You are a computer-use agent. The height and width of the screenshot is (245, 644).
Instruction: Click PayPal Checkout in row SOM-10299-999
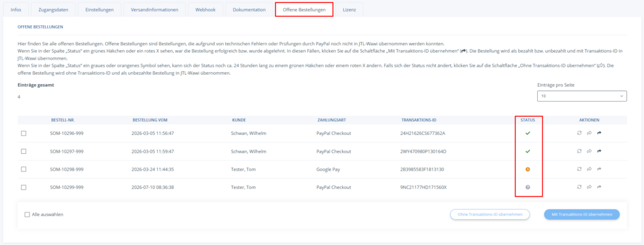334,187
